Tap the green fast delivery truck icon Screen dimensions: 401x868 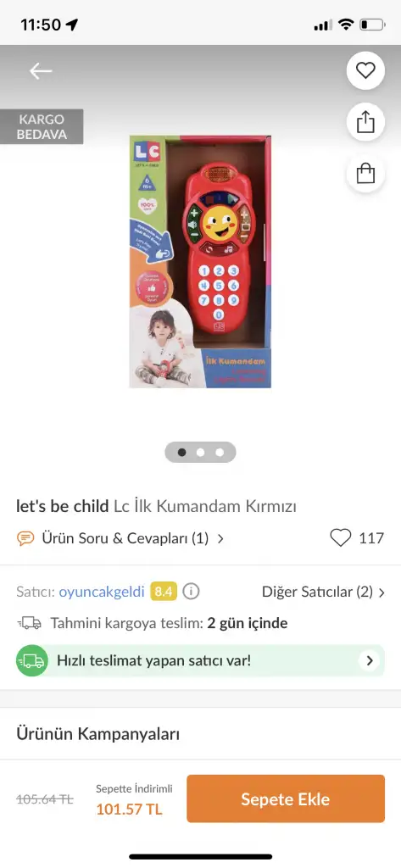32,660
